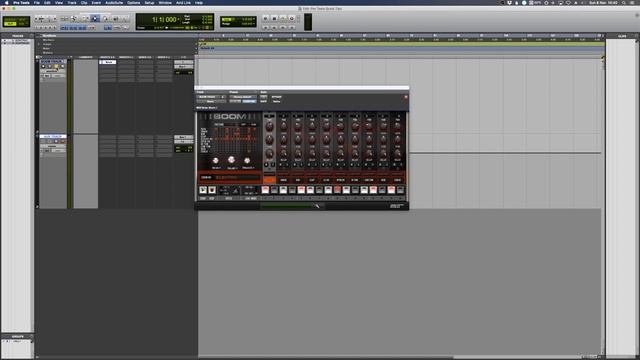Viewport: 640px width, 360px height.
Task: Select the Zoomer tool in Pro Tools toolbar
Action: coord(64,19)
